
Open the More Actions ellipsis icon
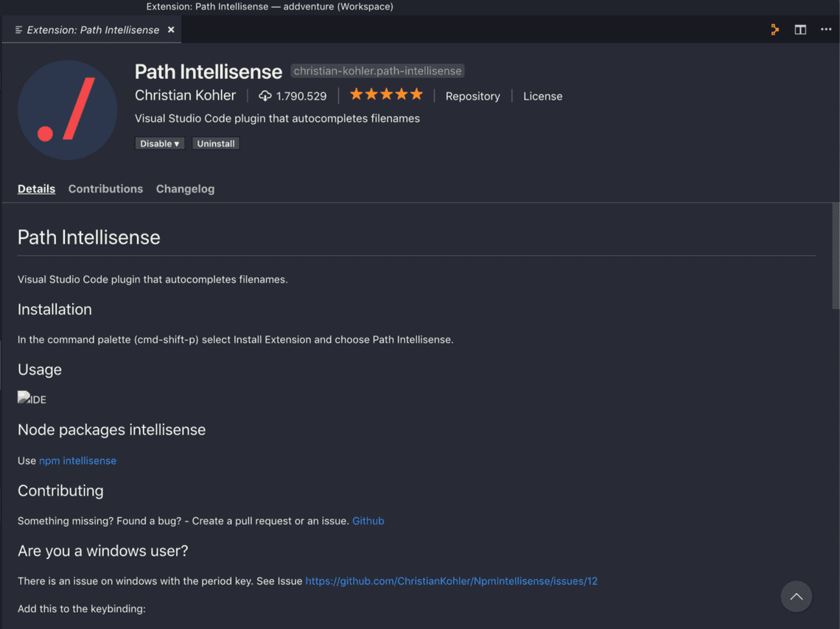click(x=826, y=29)
